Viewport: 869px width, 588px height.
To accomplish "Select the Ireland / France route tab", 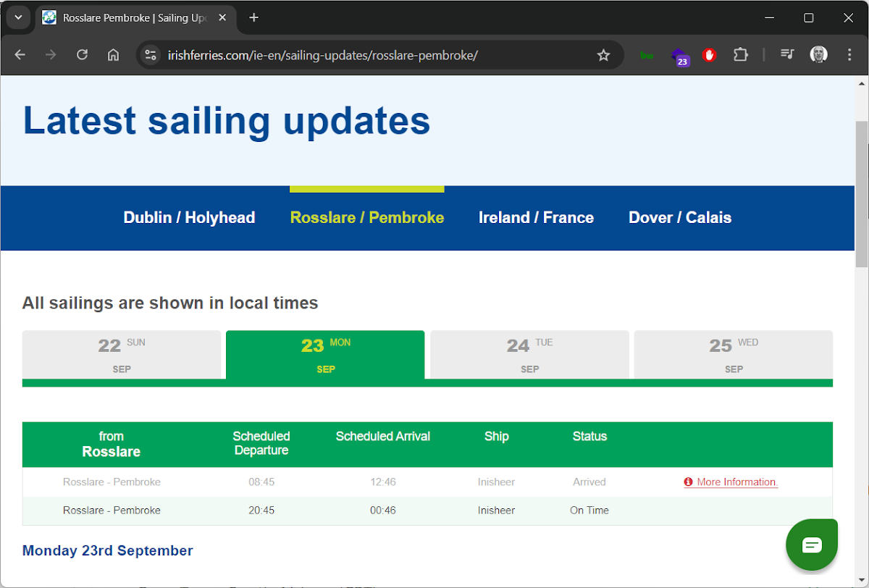I will tap(536, 218).
